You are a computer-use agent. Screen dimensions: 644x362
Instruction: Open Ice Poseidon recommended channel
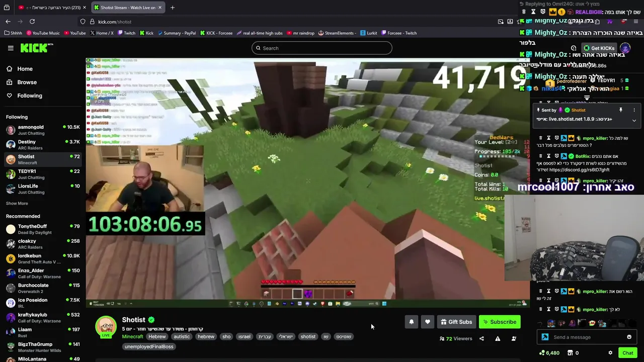pos(43,303)
